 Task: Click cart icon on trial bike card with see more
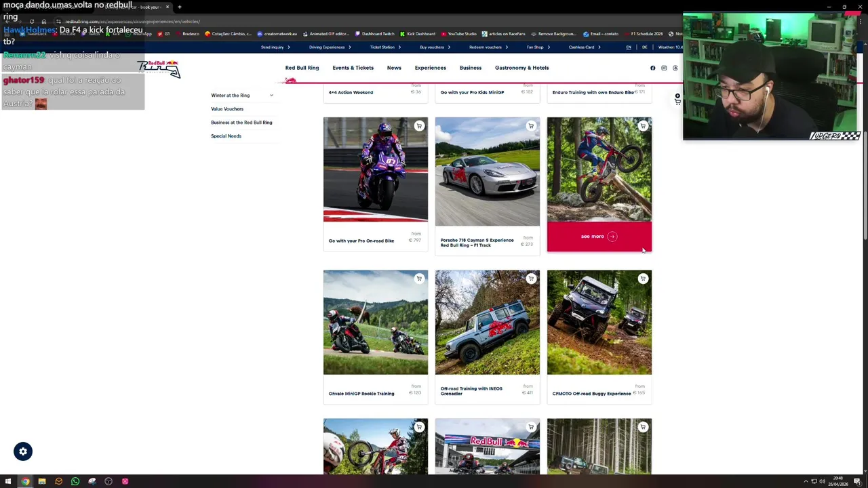point(643,126)
